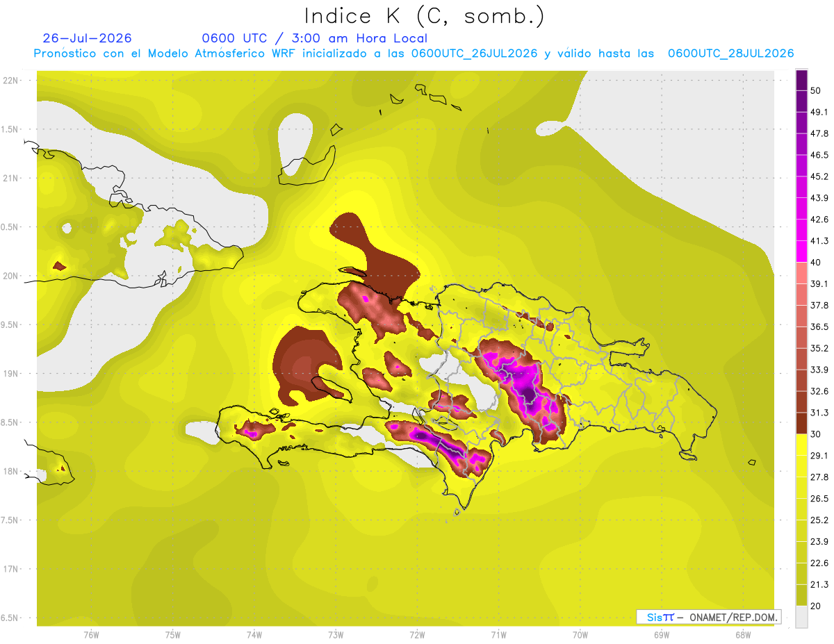
Task: Click the '74W' longitude label
Action: pos(254,634)
